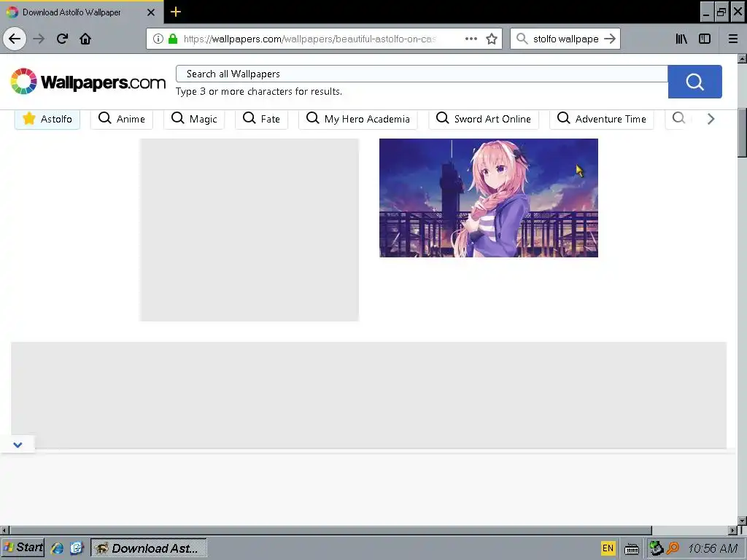This screenshot has width=747, height=560.
Task: Bookmark this page with the star
Action: click(492, 39)
